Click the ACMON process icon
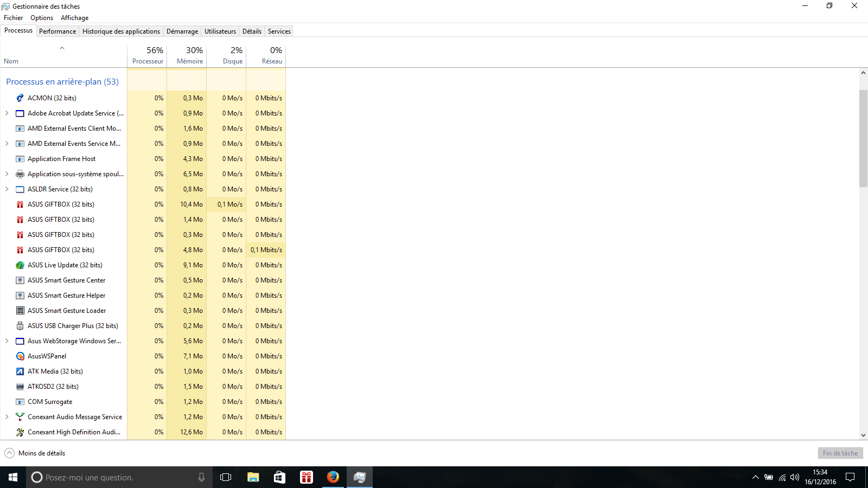 (20, 98)
